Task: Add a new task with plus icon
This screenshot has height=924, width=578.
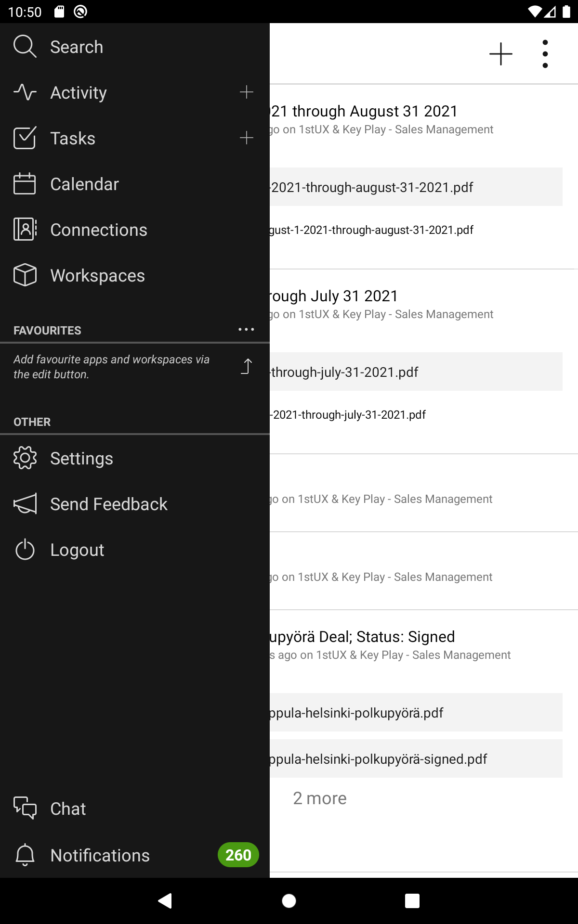Action: (x=246, y=138)
